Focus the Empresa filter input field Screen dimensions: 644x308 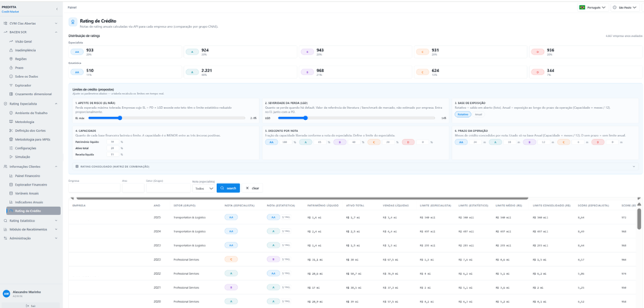click(x=94, y=188)
